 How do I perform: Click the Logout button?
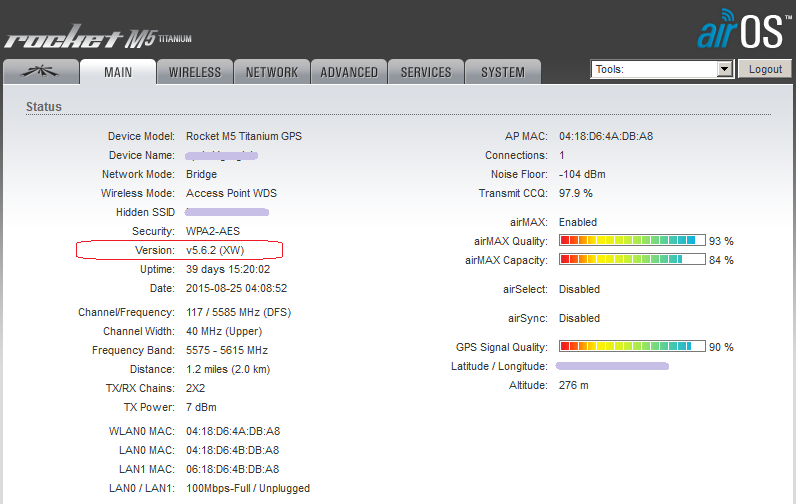765,69
